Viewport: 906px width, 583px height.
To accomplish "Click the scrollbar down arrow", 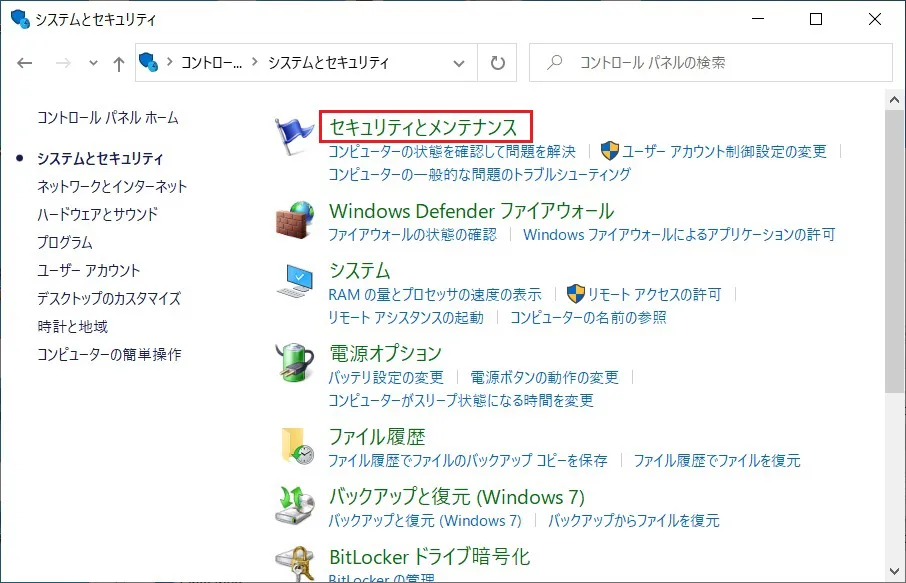I will (894, 572).
